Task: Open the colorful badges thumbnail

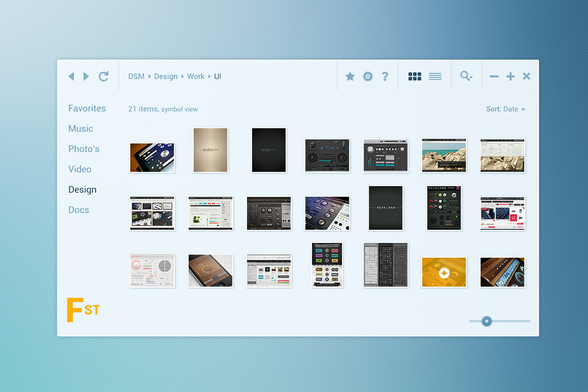Action: point(327,265)
